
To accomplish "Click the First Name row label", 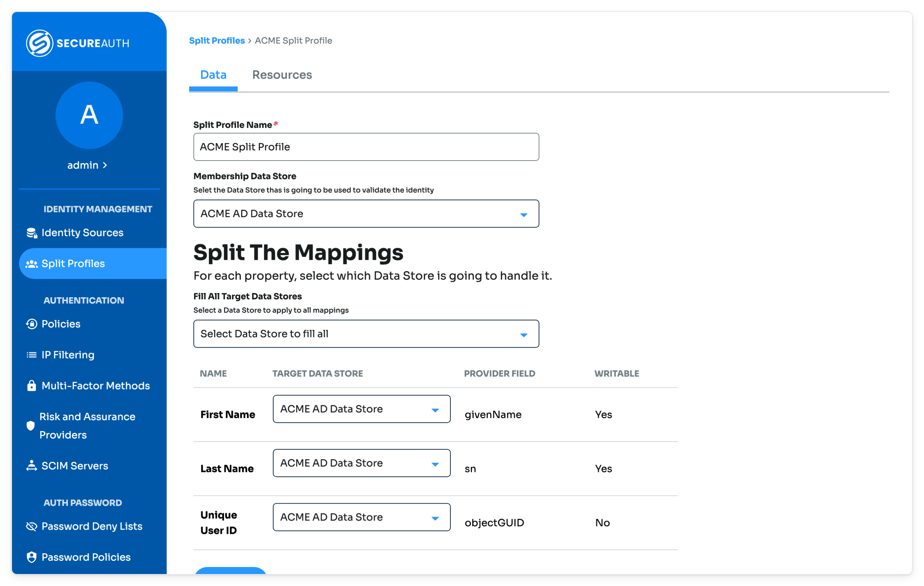I will pyautogui.click(x=227, y=414).
